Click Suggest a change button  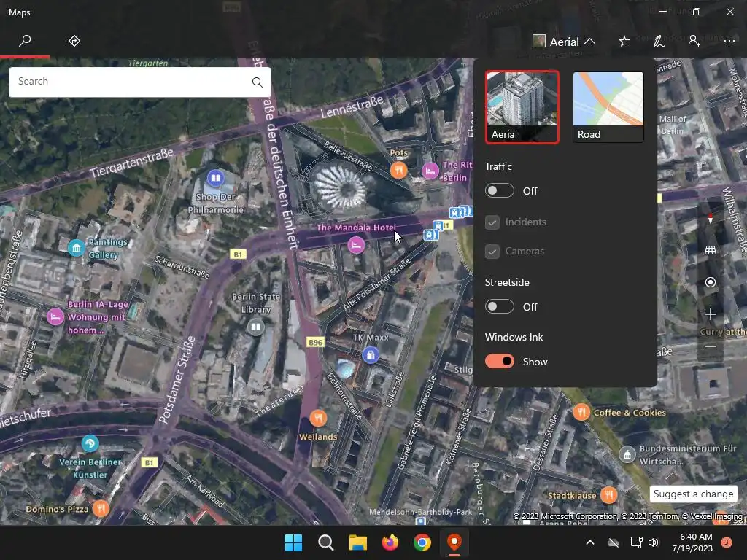tap(693, 494)
